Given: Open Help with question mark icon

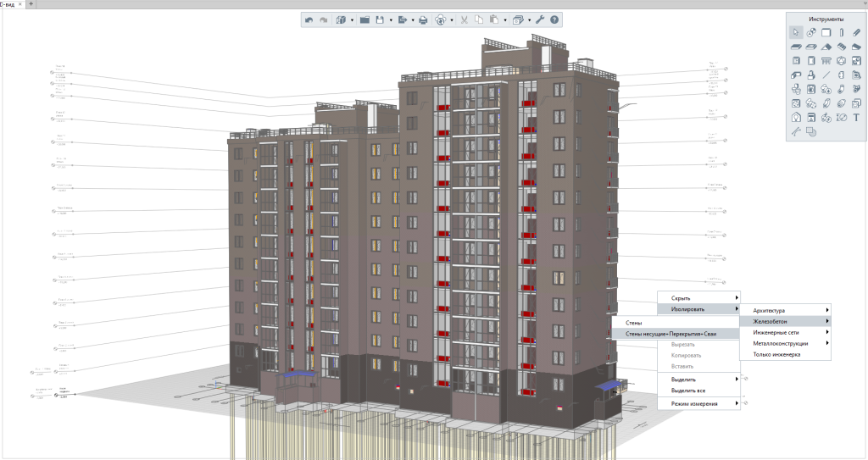Looking at the screenshot, I should point(554,20).
